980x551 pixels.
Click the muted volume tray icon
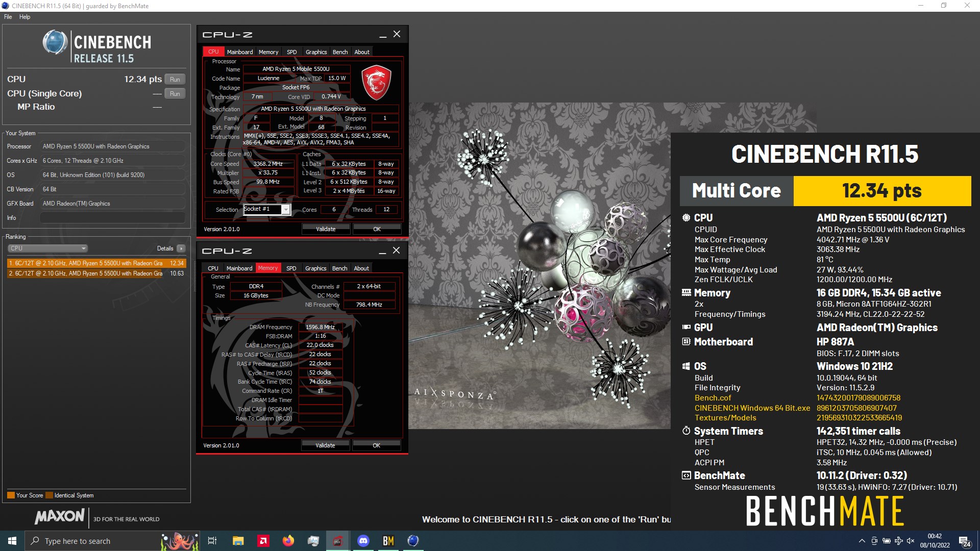910,541
